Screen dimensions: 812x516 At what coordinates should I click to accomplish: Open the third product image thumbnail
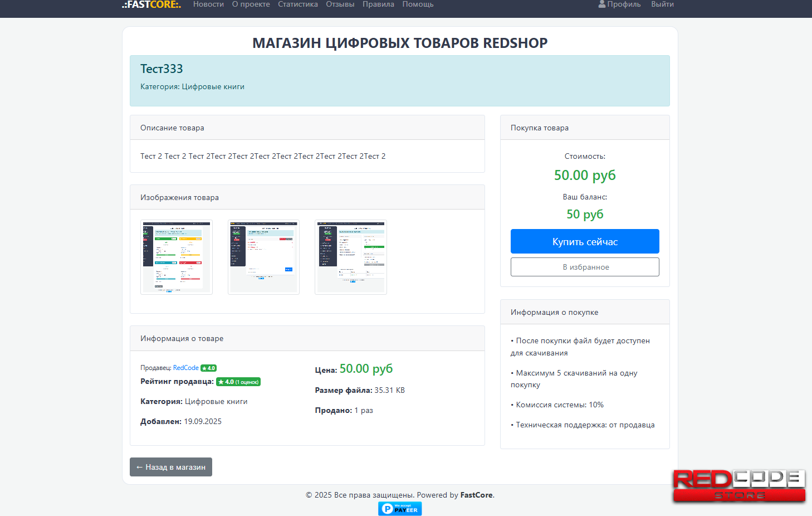point(351,257)
